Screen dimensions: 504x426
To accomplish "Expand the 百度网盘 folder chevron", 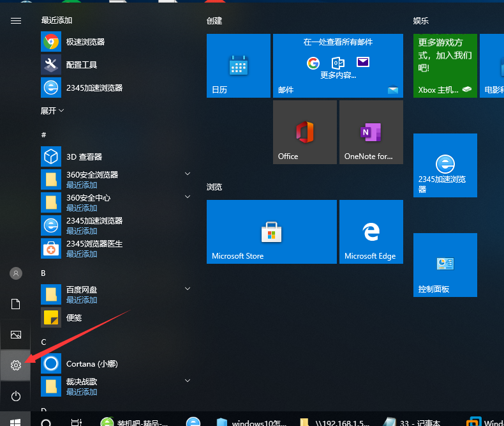I will tap(188, 289).
